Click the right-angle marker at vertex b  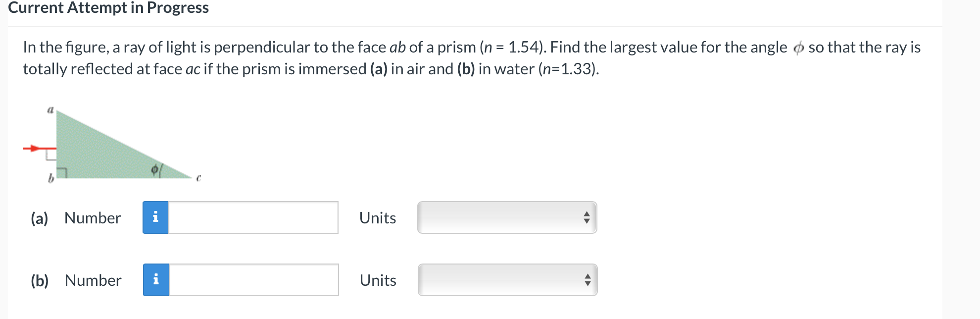coord(62,173)
